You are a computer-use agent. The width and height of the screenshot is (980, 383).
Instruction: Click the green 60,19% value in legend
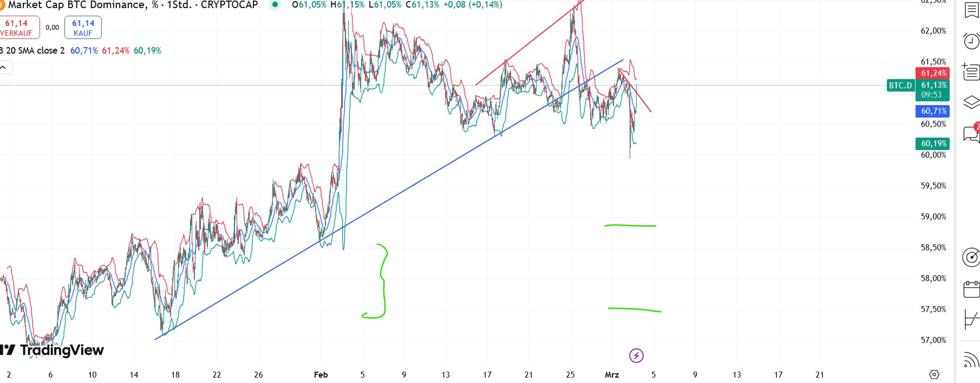coord(147,50)
